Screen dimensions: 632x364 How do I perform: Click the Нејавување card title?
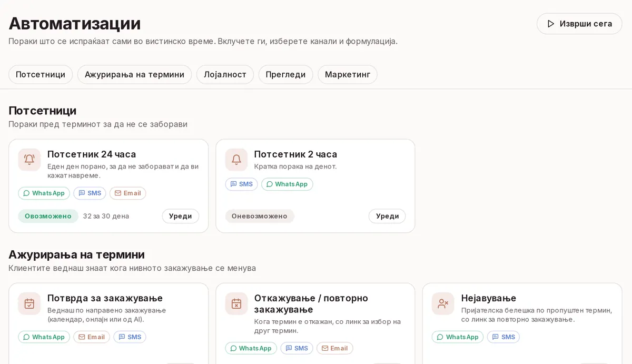tap(489, 298)
